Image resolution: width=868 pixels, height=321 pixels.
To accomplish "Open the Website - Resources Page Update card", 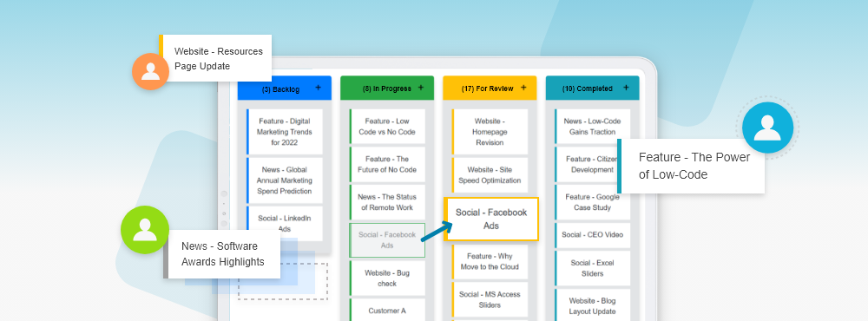I will click(215, 58).
